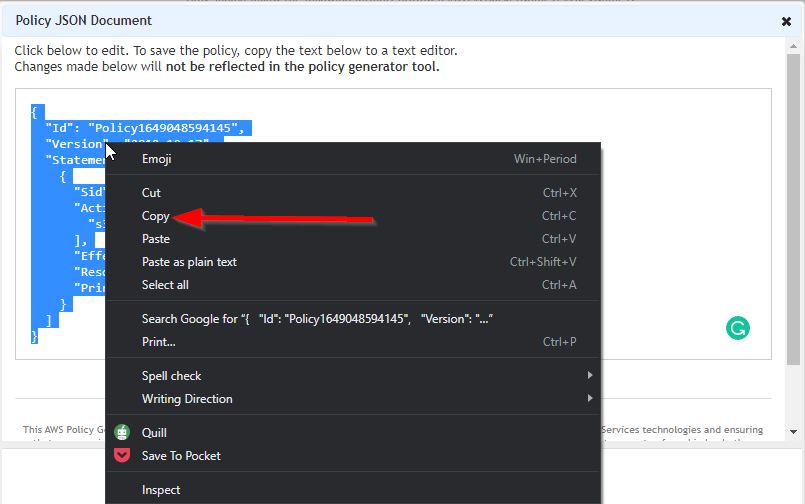Choose Copy from the context menu
The height and width of the screenshot is (504, 805).
(353, 216)
